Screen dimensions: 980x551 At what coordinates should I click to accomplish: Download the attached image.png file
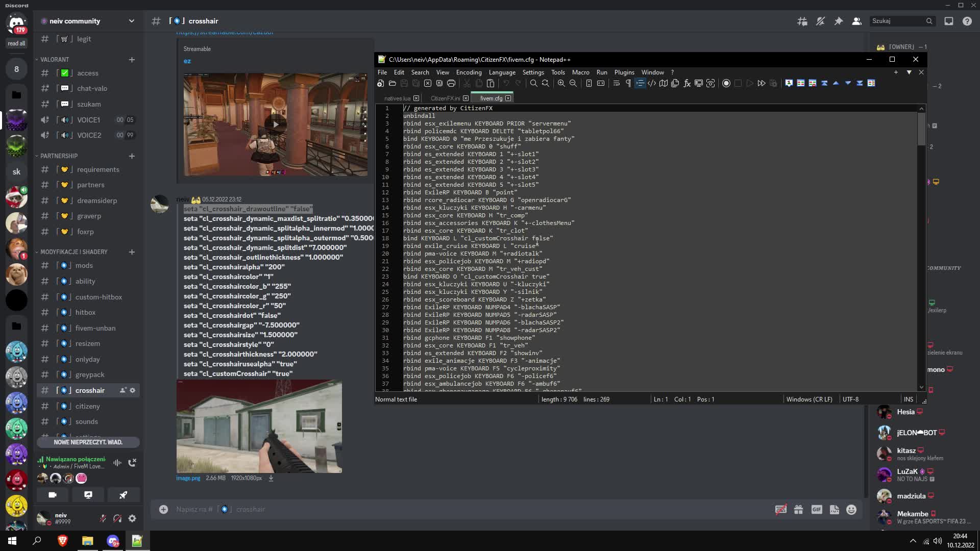[x=271, y=478]
